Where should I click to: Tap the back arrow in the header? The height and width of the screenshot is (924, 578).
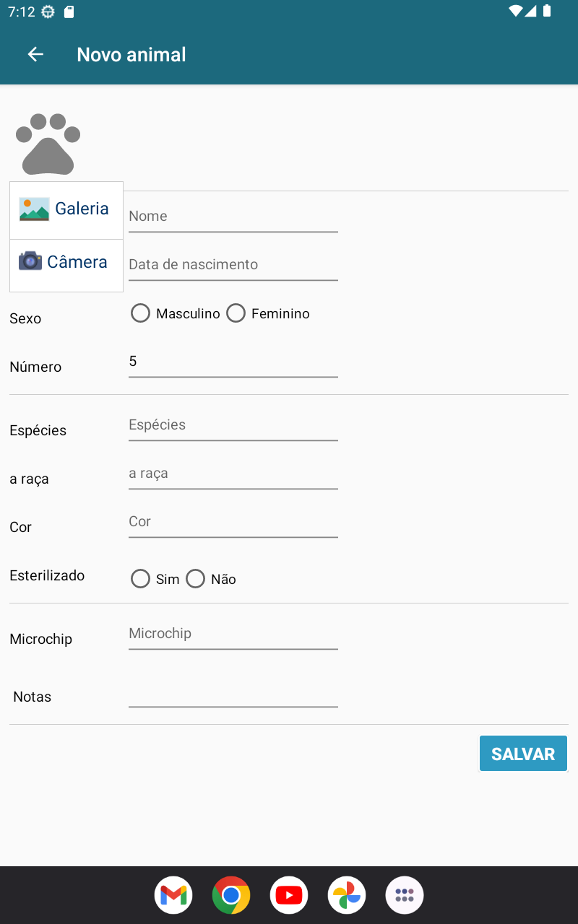[x=35, y=55]
